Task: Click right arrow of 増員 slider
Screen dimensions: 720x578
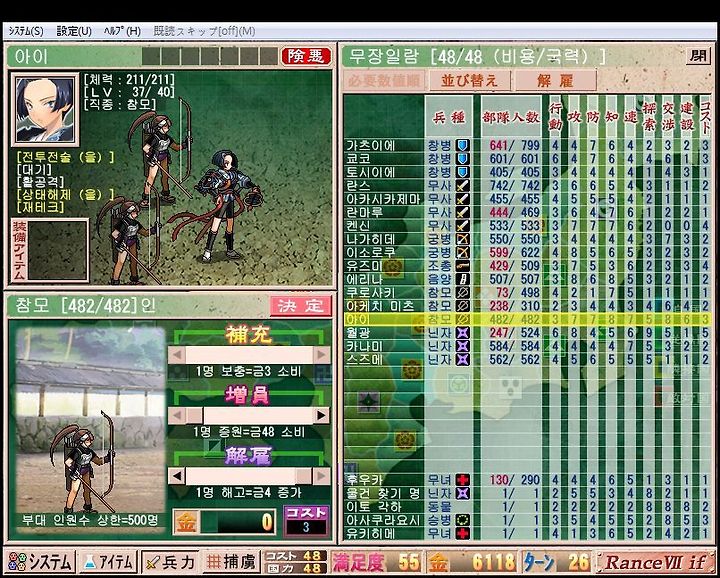Action: coord(321,415)
